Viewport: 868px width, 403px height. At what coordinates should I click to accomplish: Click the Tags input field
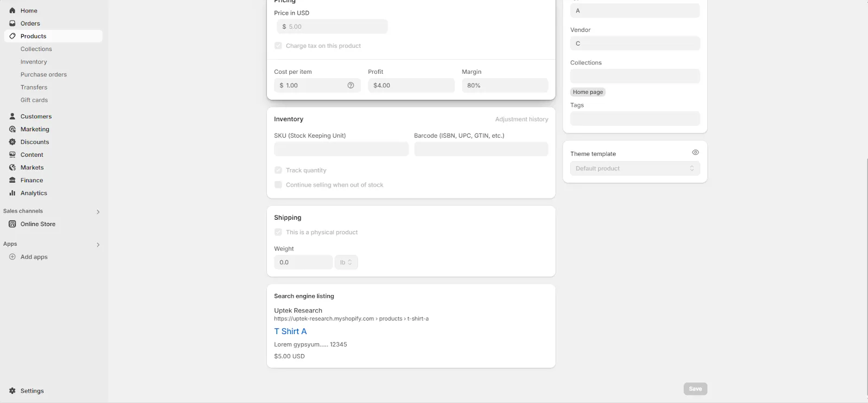635,119
